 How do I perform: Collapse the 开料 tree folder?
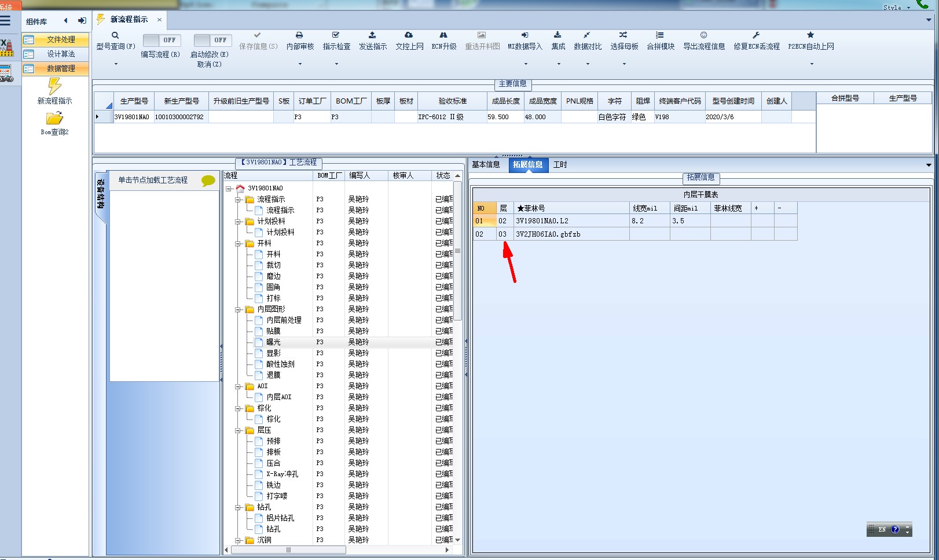[238, 244]
